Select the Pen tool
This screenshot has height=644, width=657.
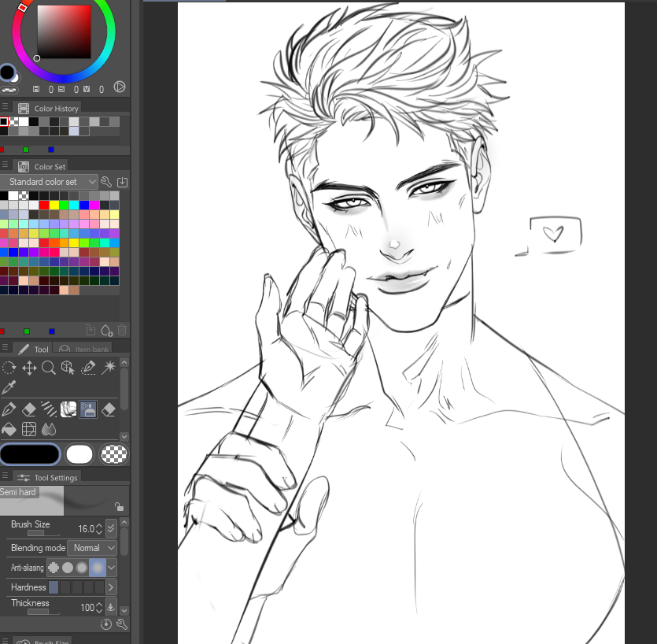click(9, 409)
